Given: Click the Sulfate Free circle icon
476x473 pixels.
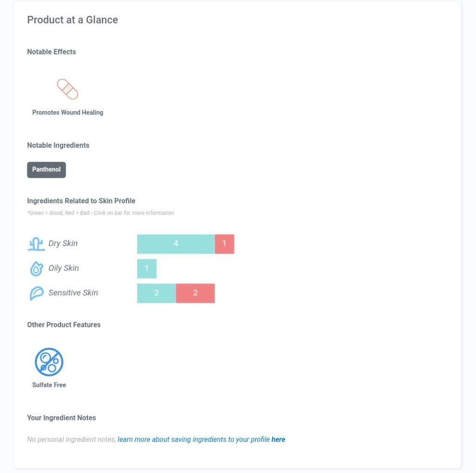Looking at the screenshot, I should [49, 362].
